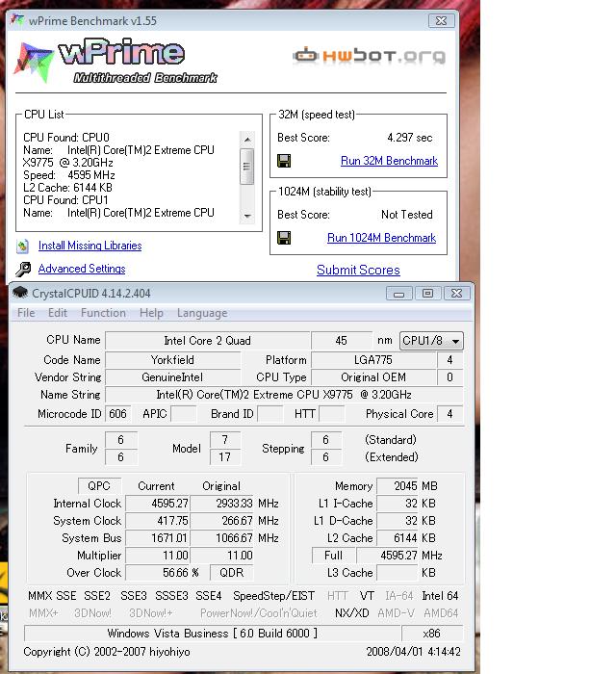616x674 pixels.
Task: Open the File menu in CrystalCPUID
Action: click(26, 313)
